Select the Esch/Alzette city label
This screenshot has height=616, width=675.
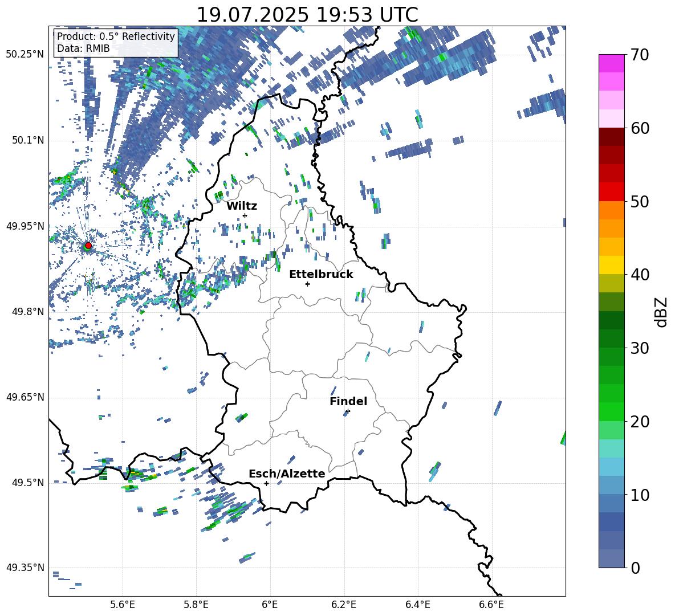pyautogui.click(x=287, y=474)
